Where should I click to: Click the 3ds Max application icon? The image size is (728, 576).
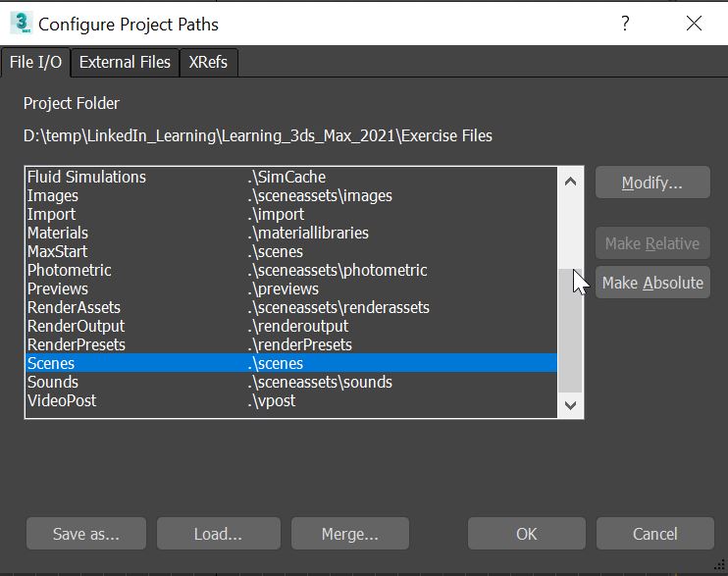[x=21, y=24]
